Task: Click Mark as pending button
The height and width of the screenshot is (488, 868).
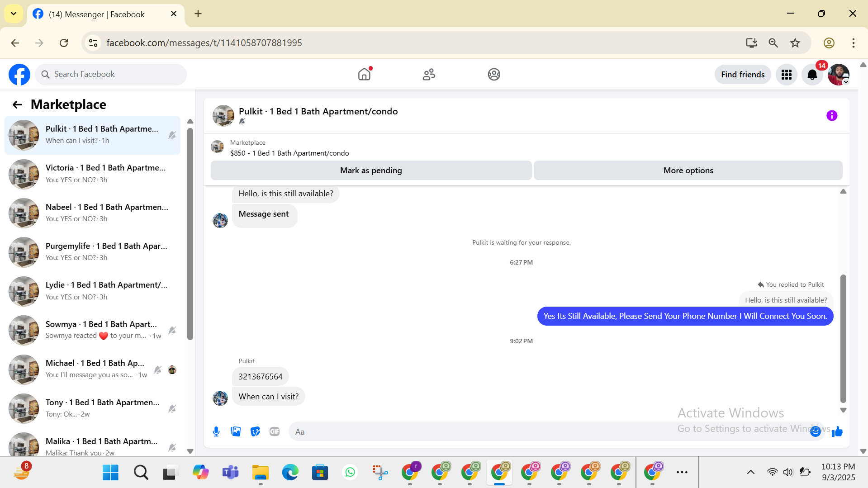Action: coord(371,171)
